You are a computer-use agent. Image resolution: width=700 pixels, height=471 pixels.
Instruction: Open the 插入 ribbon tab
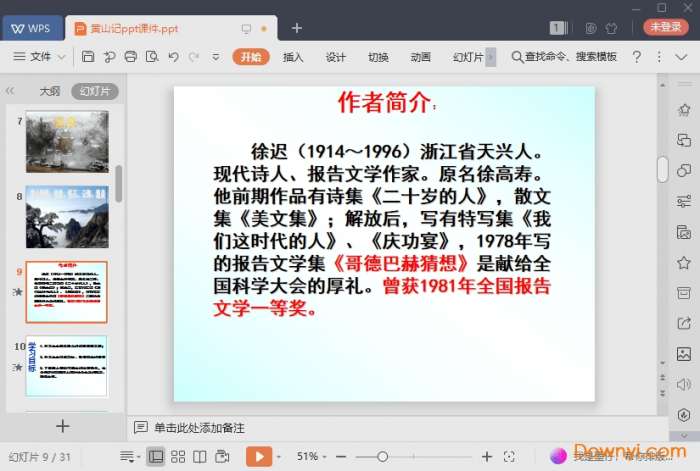pos(293,57)
